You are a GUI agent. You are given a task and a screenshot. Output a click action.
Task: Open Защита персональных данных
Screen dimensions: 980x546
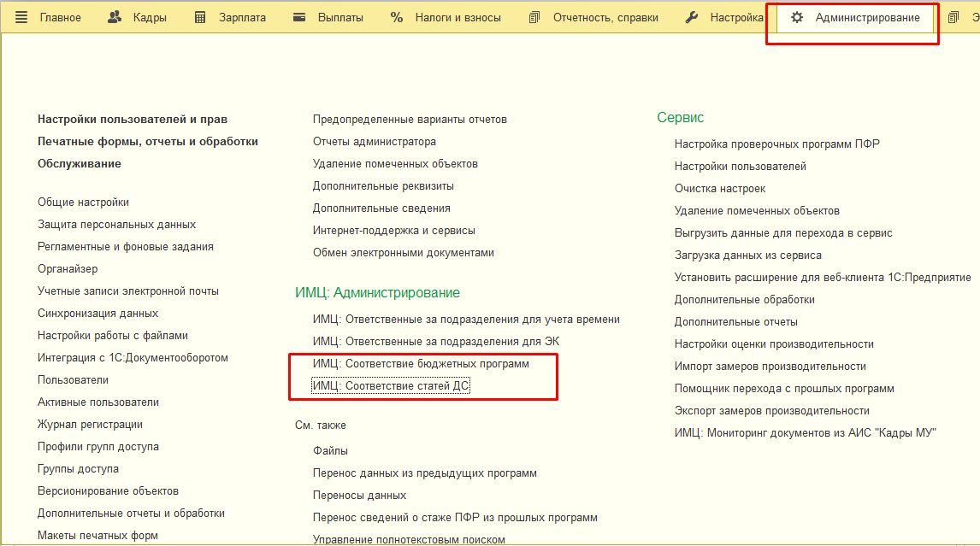click(116, 225)
